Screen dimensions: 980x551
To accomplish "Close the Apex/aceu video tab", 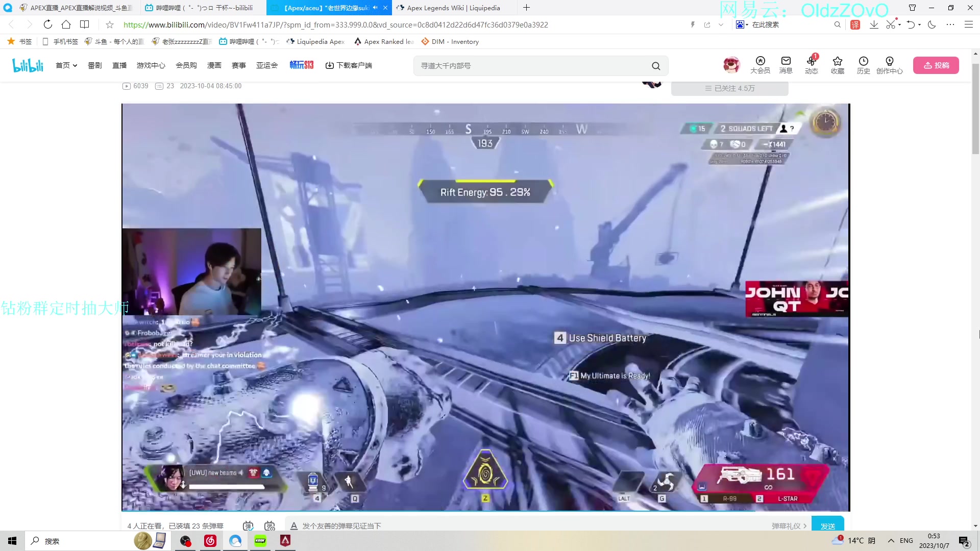I will [385, 8].
